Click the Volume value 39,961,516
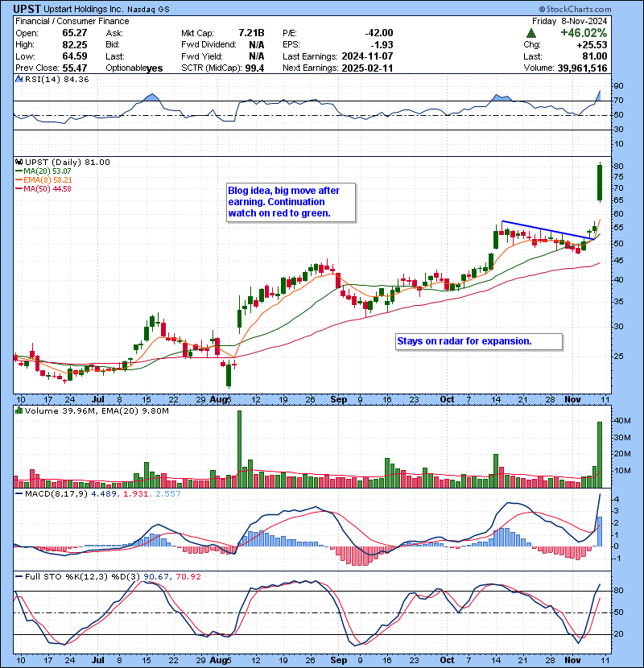The image size is (644, 668). pyautogui.click(x=582, y=68)
